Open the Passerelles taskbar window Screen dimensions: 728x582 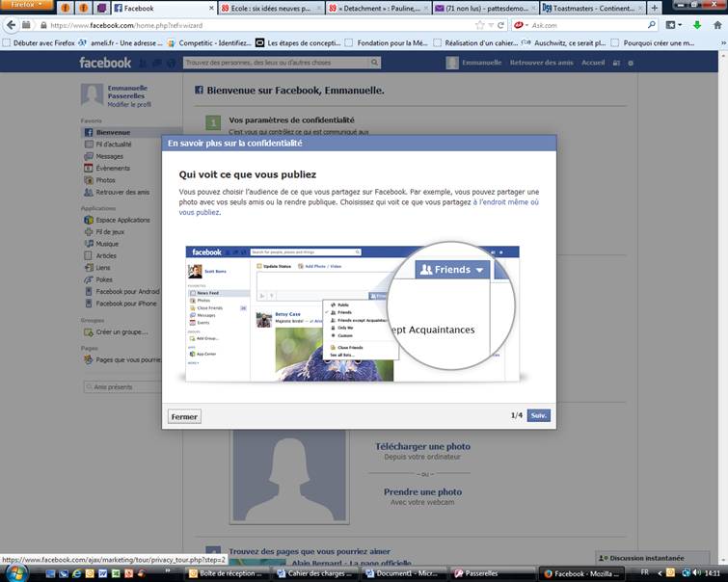491,573
